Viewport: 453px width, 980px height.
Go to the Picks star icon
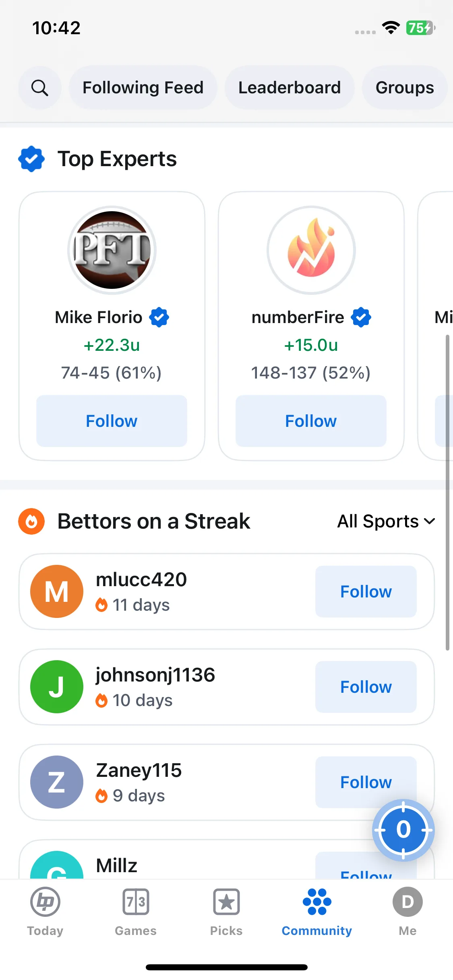click(226, 902)
